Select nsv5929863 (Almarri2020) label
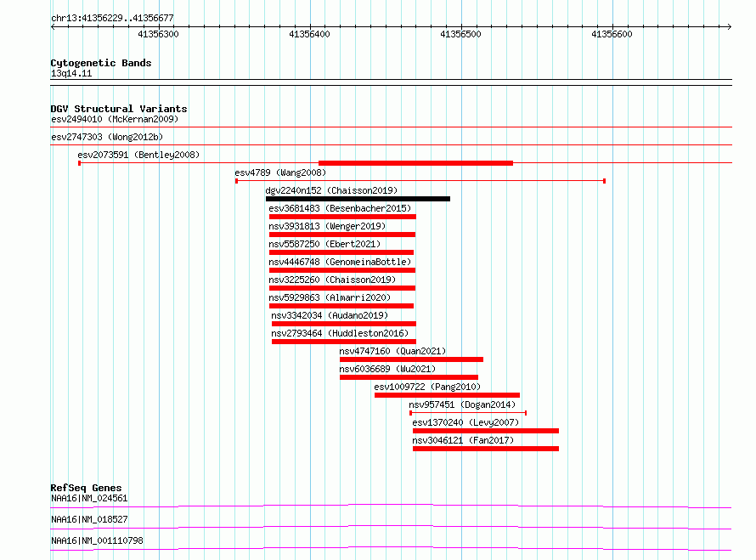Viewport: 756px width, 560px height. 330,297
